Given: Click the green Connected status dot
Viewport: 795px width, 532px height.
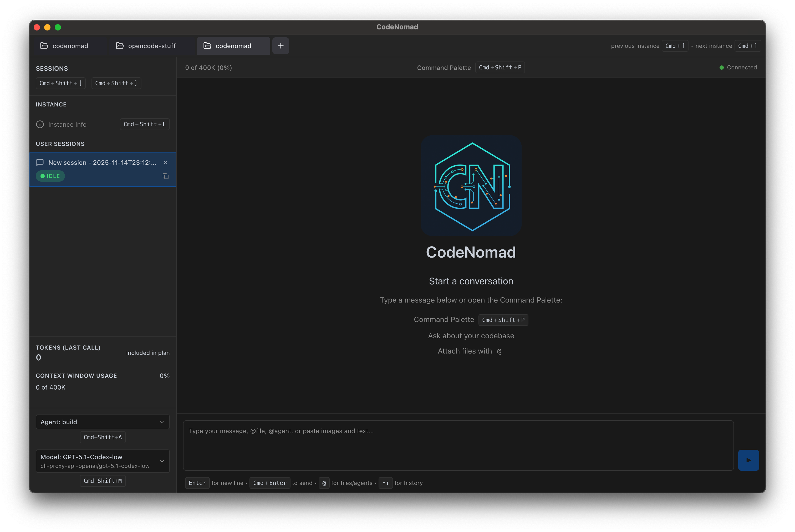Looking at the screenshot, I should (x=721, y=68).
